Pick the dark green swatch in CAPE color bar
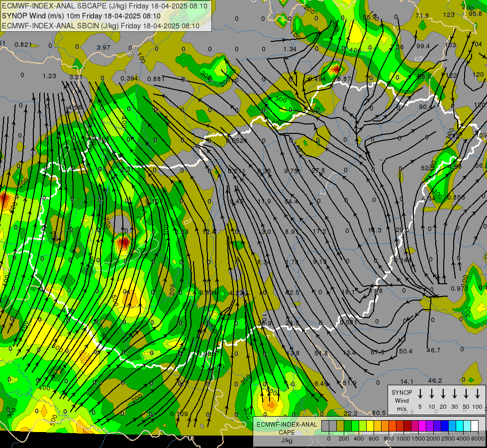This screenshot has width=487, height=448. coord(348,426)
